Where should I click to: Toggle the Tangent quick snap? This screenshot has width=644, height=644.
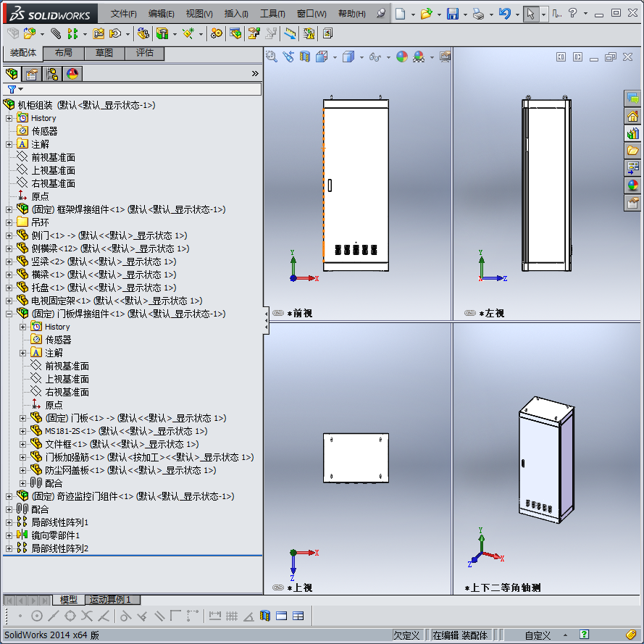click(125, 616)
